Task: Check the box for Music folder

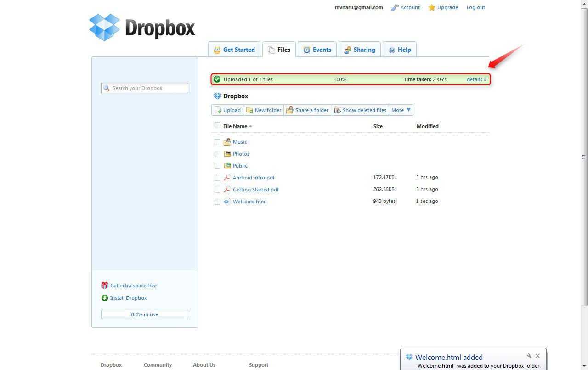Action: tap(217, 142)
